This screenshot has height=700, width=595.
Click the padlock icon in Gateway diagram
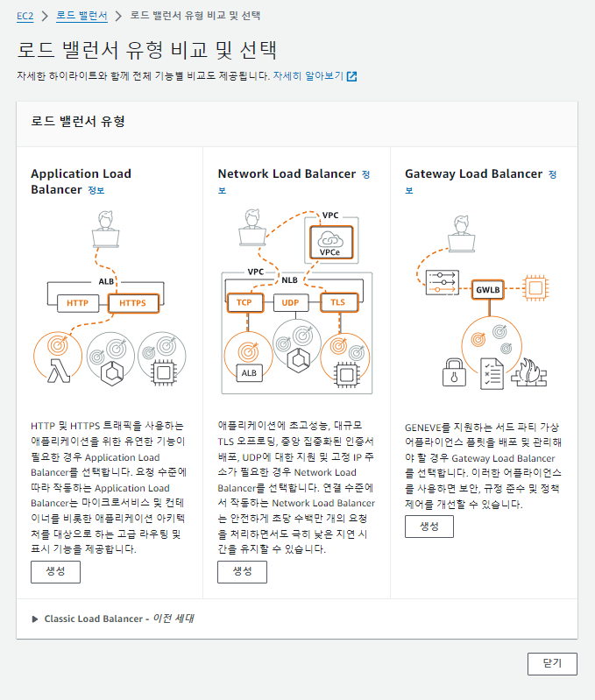click(x=454, y=372)
